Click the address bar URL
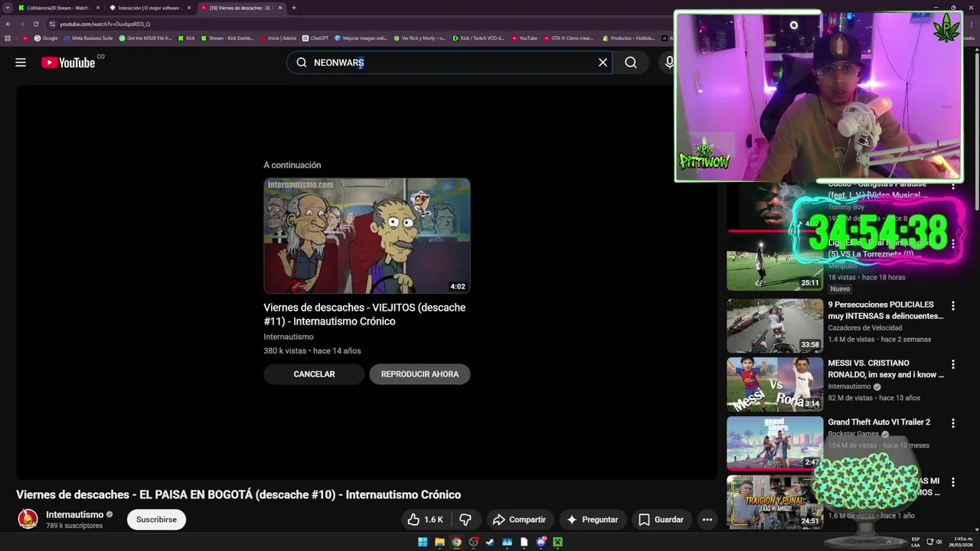The height and width of the screenshot is (551, 980). (105, 24)
